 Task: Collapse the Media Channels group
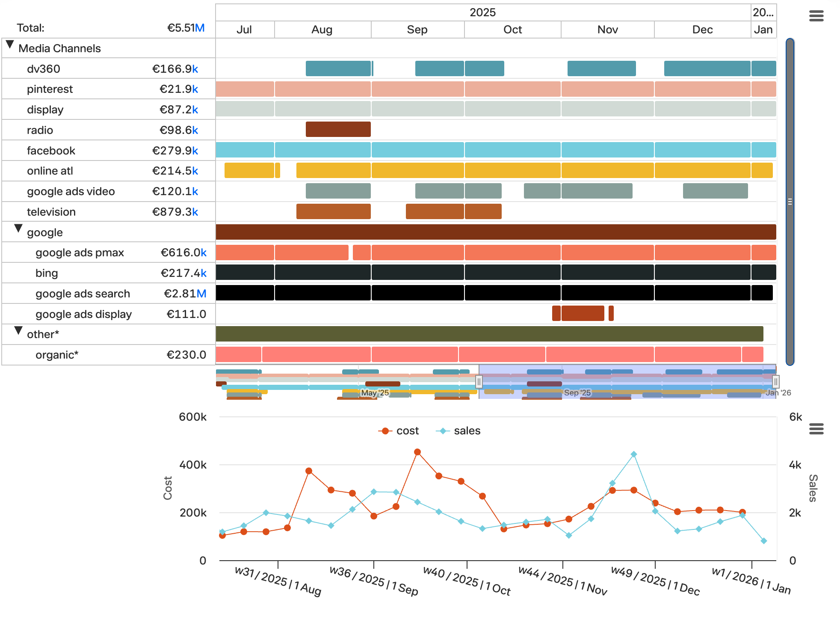(x=10, y=45)
